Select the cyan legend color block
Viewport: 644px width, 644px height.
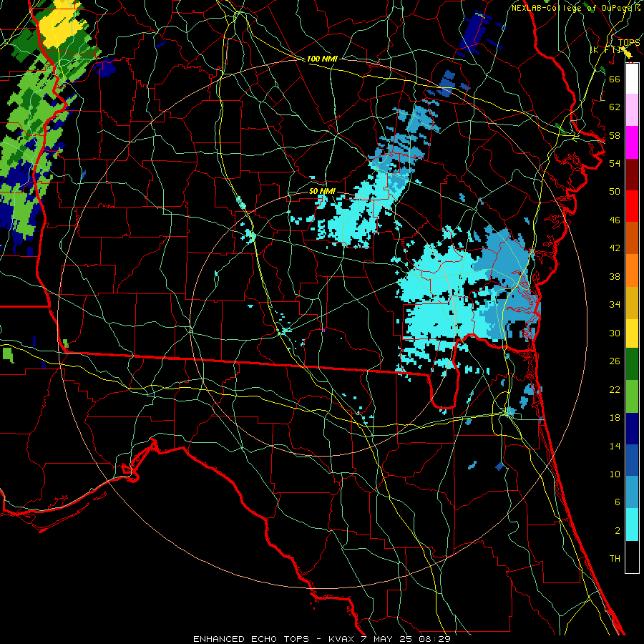632,525
